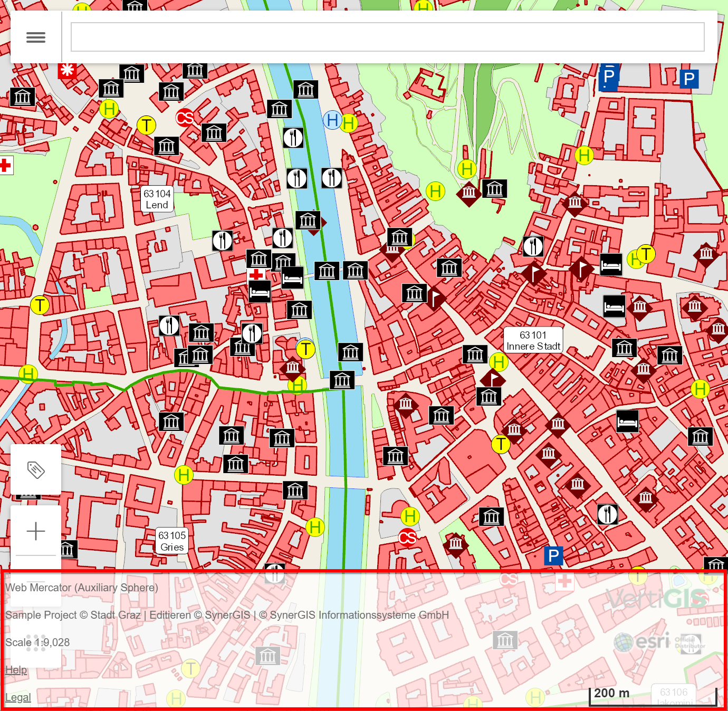
Task: Select the red CS marker near Lend
Action: click(185, 117)
